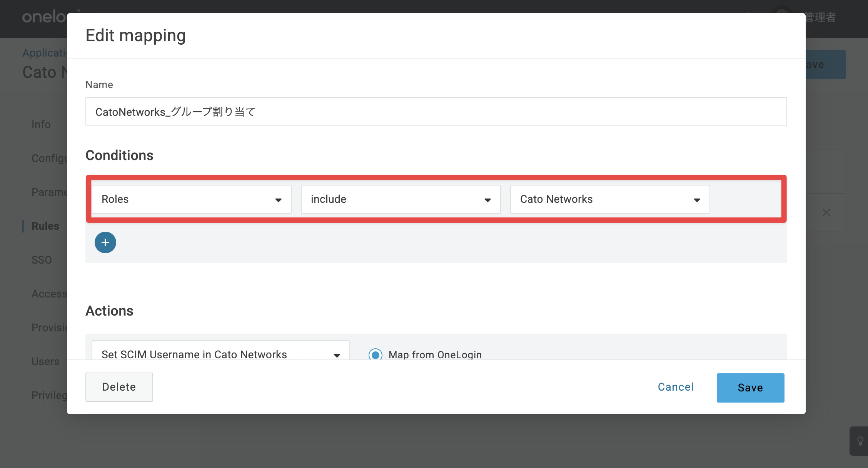This screenshot has width=868, height=468.
Task: Click the 管理者 user menu
Action: pos(820,17)
